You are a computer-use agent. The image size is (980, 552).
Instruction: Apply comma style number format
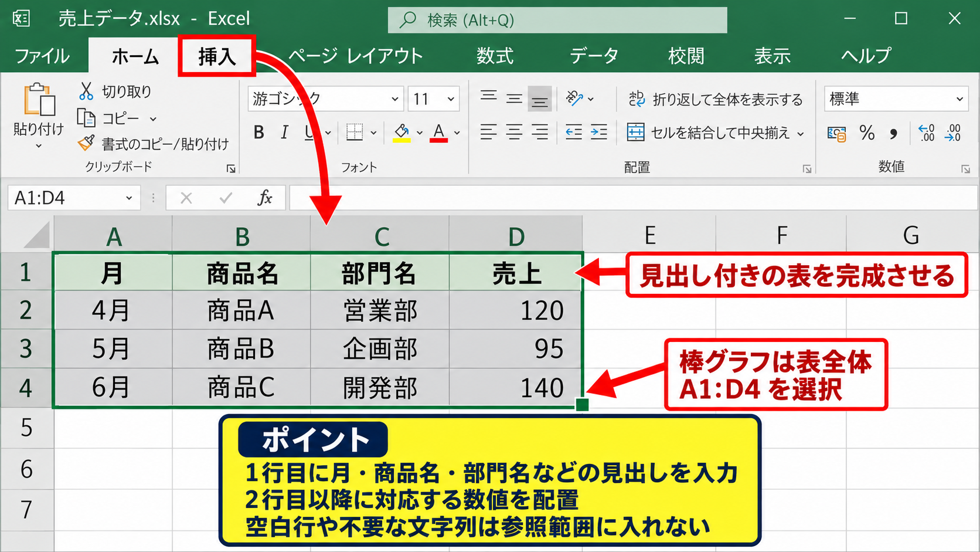pos(893,134)
